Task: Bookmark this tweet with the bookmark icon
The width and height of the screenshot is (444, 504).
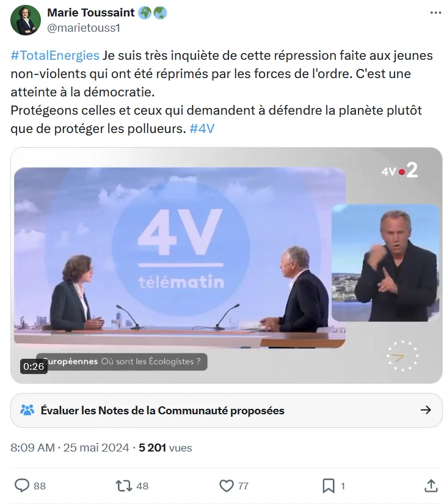Action: 329,486
